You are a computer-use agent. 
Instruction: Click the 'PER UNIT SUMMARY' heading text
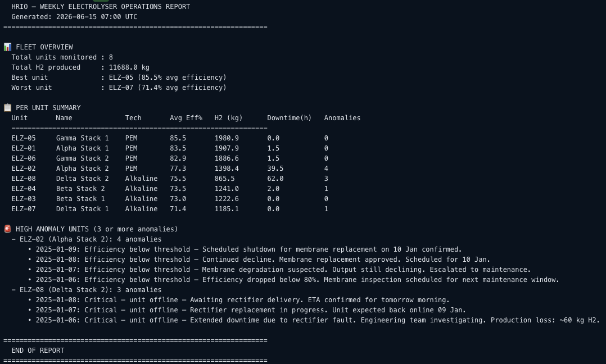48,108
